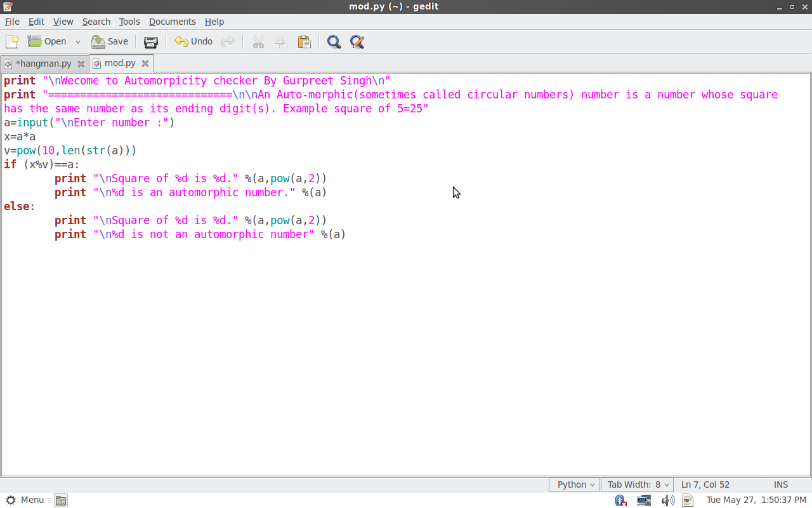This screenshot has height=508, width=812.
Task: Click the Ln 7, Col 52 status text
Action: [x=705, y=485]
